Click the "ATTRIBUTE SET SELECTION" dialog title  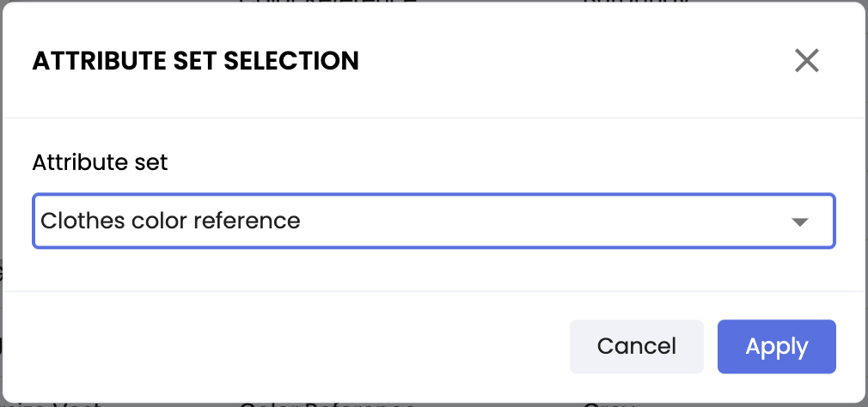[x=195, y=61]
